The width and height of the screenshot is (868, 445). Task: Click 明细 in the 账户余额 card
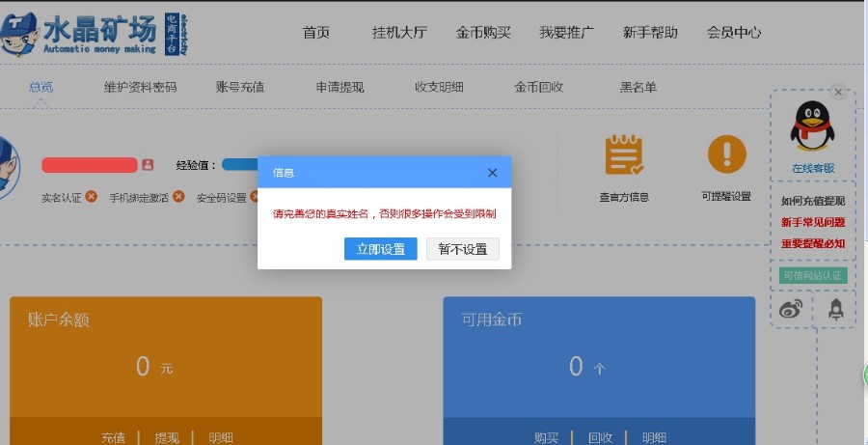pos(220,438)
